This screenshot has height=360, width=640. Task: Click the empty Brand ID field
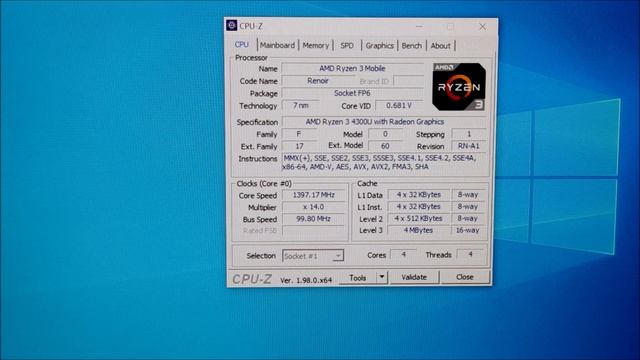(x=408, y=81)
